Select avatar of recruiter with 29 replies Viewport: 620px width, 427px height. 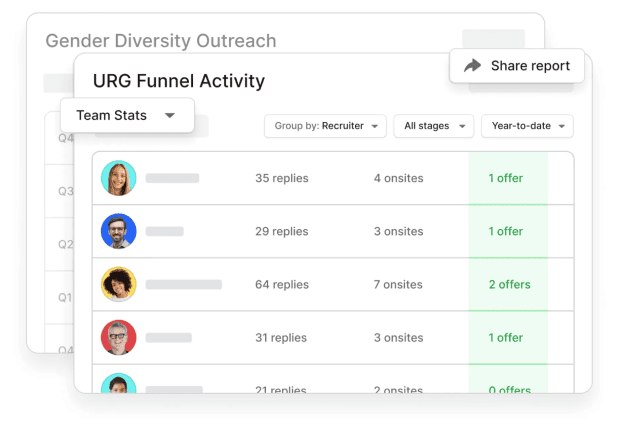click(119, 231)
